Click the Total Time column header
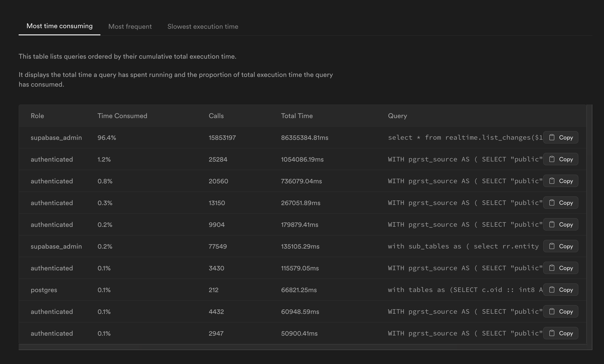Image resolution: width=604 pixels, height=364 pixels. (297, 116)
